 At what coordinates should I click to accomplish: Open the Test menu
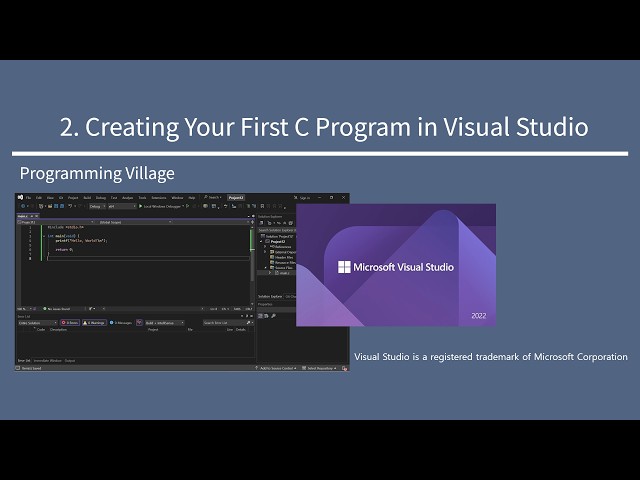tap(114, 198)
